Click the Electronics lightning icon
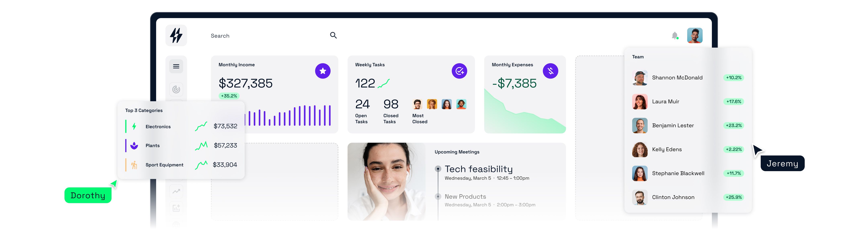Viewport: 868px width, 229px height. click(134, 127)
